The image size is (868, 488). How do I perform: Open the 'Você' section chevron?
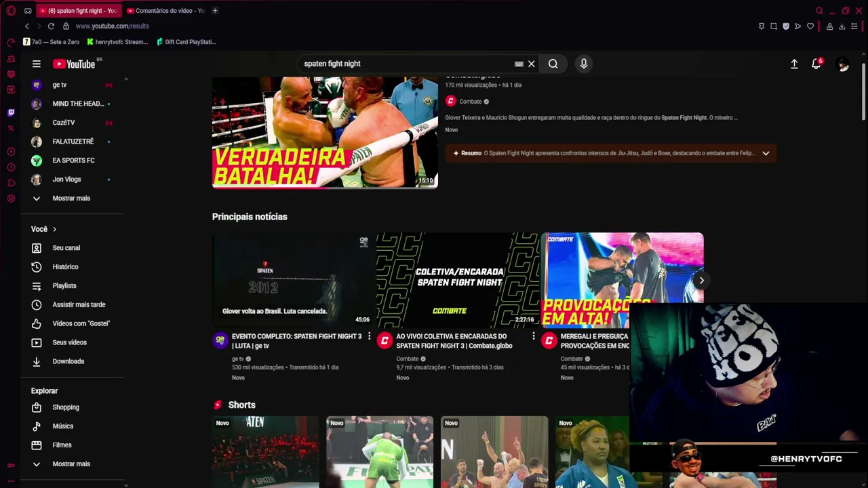[54, 229]
